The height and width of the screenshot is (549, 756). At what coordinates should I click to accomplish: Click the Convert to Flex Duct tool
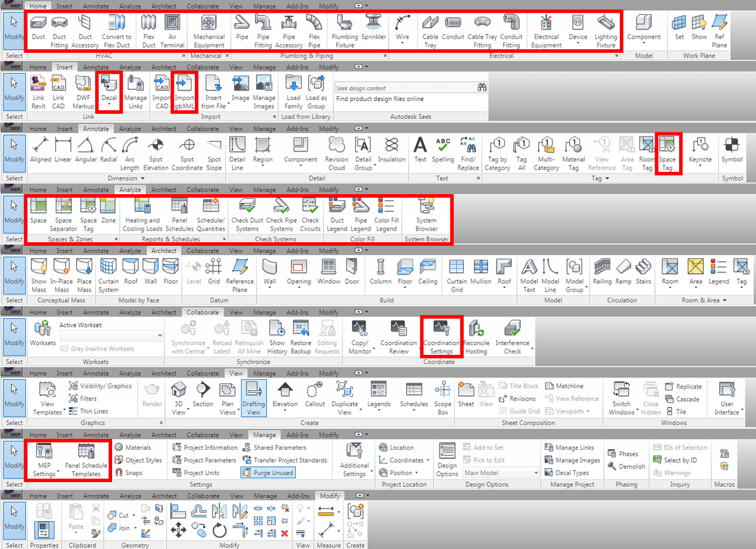117,30
